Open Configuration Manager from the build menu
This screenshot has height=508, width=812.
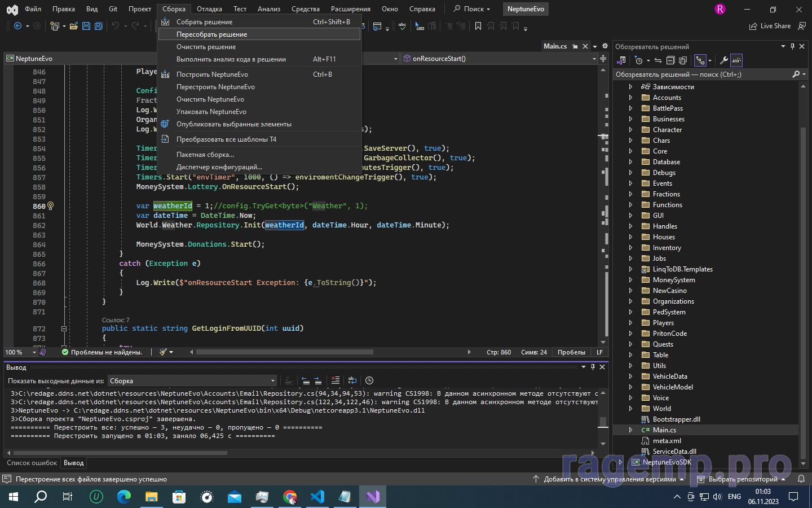pyautogui.click(x=259, y=167)
